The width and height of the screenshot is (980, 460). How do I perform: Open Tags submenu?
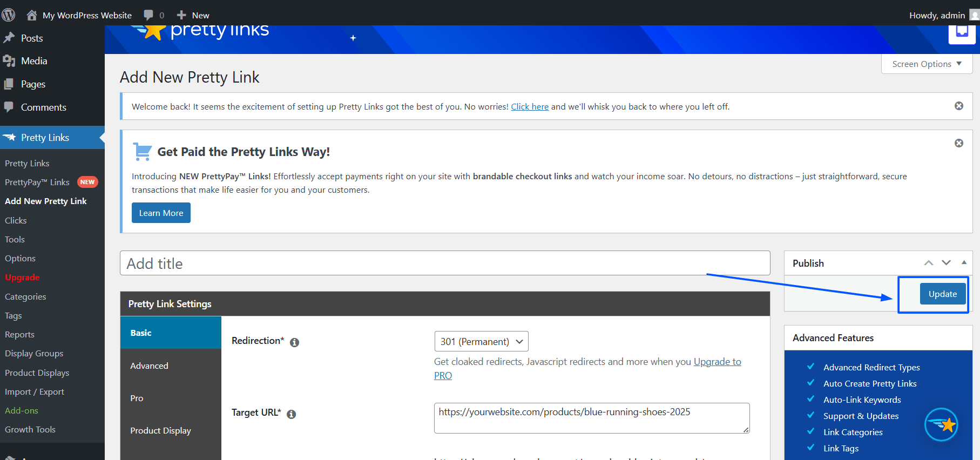point(13,315)
